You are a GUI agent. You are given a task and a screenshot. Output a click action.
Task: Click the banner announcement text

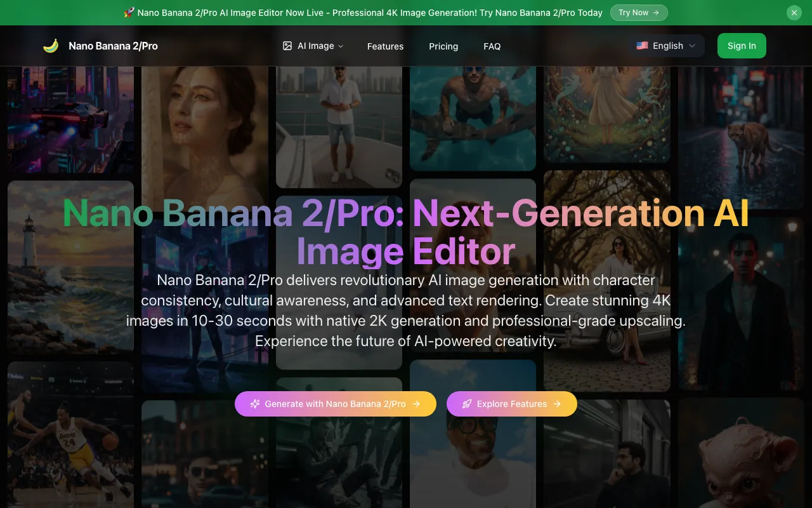(x=369, y=13)
